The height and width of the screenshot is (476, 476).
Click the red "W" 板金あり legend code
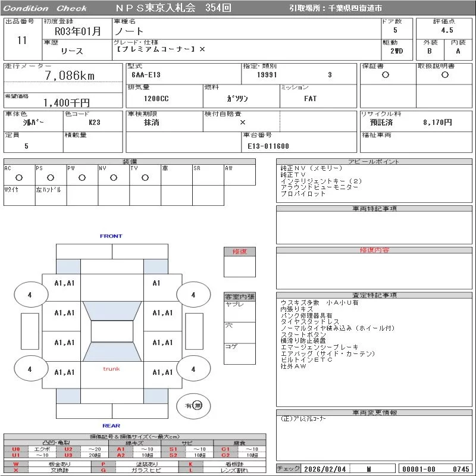coord(16,464)
